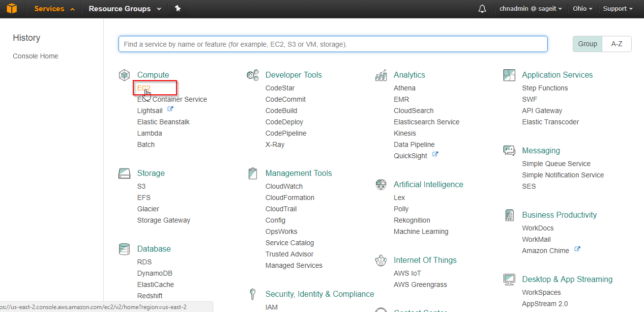Open the Ohio region dropdown
The height and width of the screenshot is (312, 644).
(583, 9)
